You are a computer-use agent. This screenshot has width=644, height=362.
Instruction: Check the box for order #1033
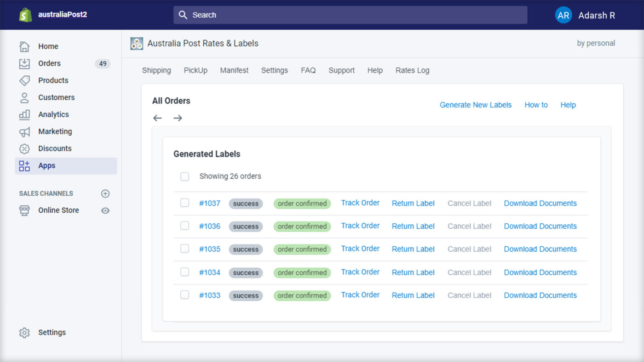click(184, 295)
